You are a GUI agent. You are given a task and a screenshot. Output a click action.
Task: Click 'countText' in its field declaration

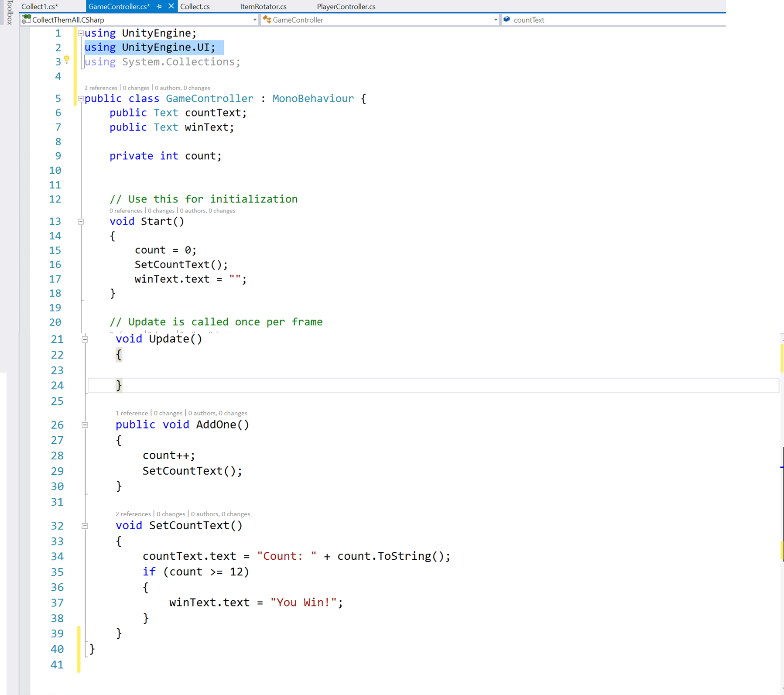click(213, 113)
